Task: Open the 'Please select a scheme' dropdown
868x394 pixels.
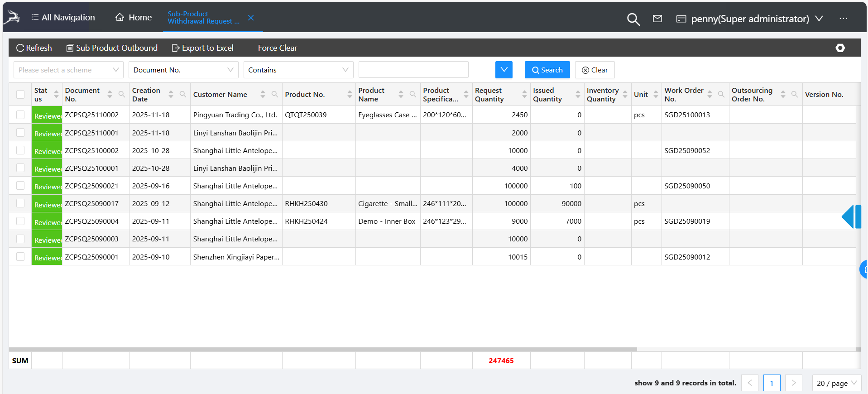Action: click(x=68, y=70)
